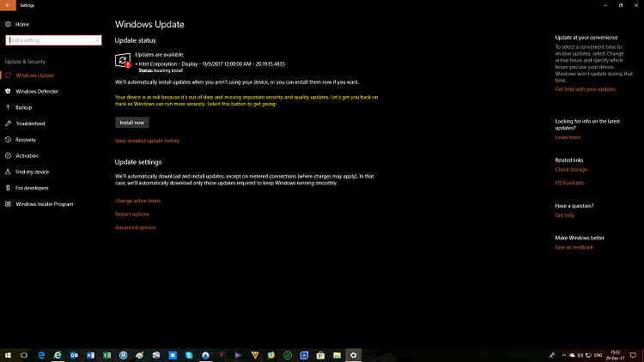Open Activation page
Image resolution: width=644 pixels, height=362 pixels.
click(x=27, y=156)
